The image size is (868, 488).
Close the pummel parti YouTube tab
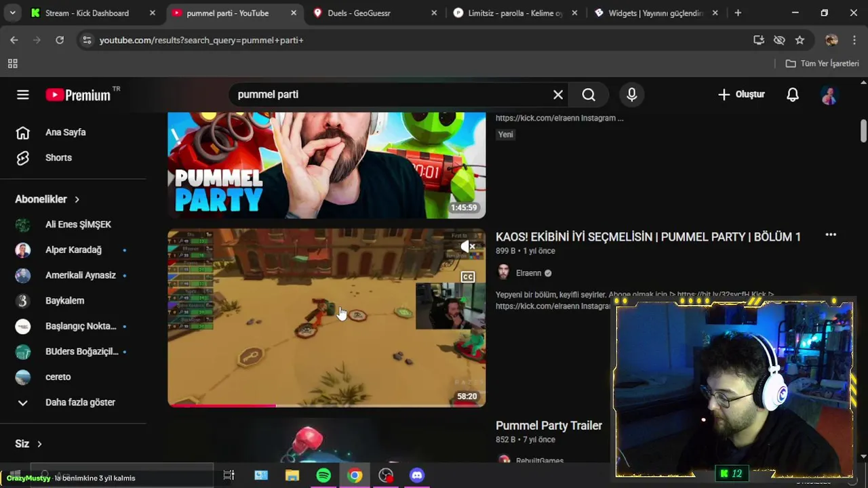[x=293, y=13]
